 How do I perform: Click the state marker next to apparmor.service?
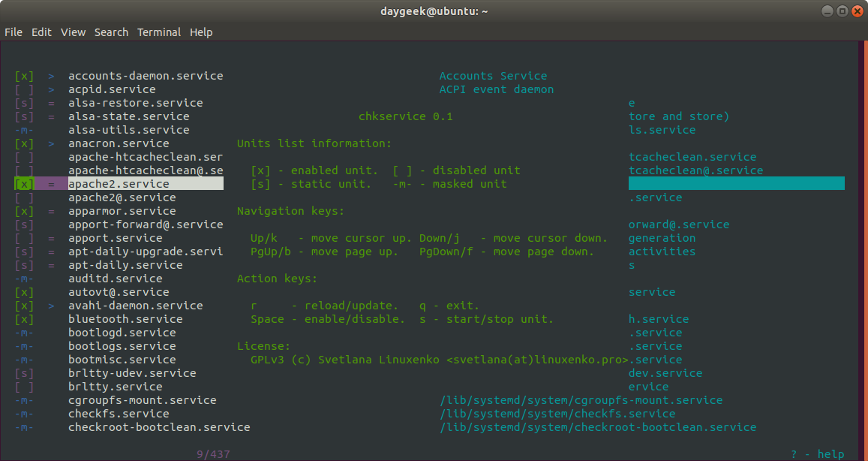(51, 211)
